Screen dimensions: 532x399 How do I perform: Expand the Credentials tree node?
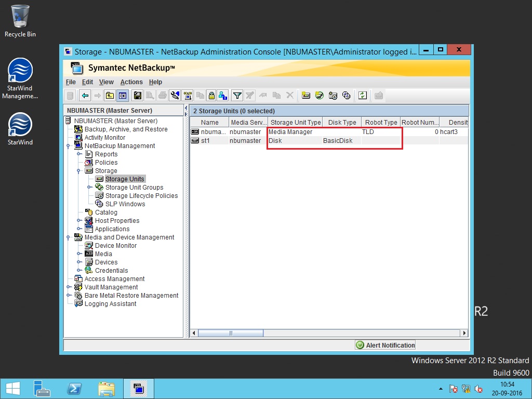click(x=79, y=271)
